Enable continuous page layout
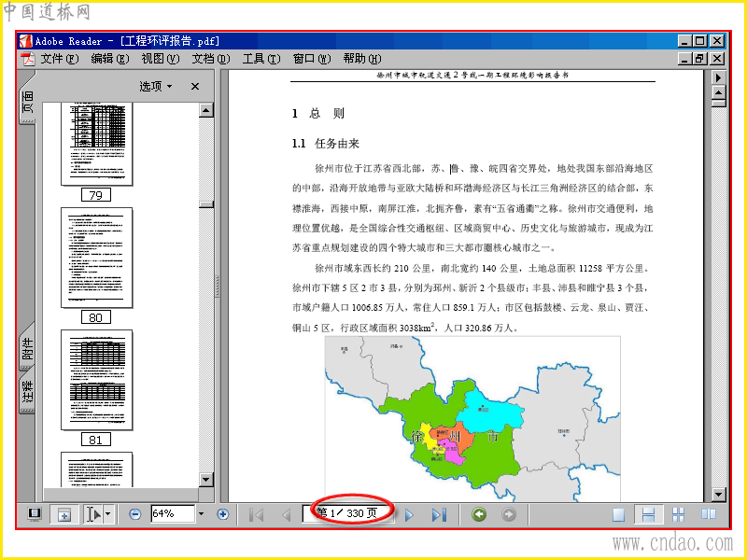 [648, 515]
